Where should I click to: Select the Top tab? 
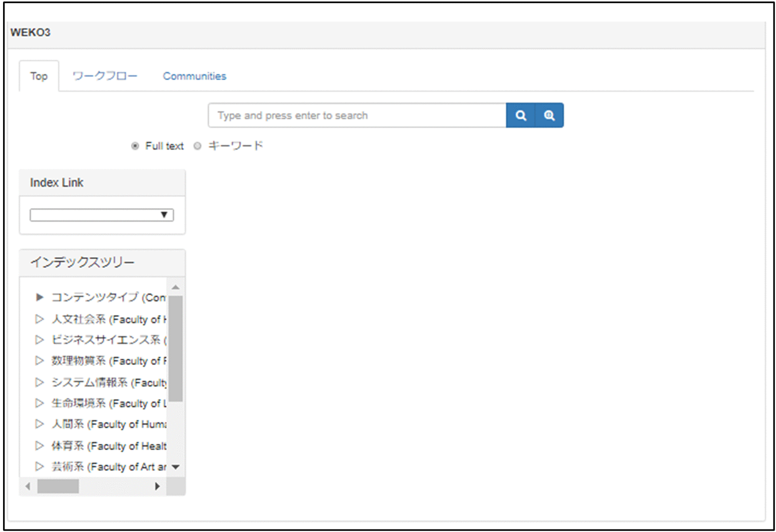click(39, 76)
